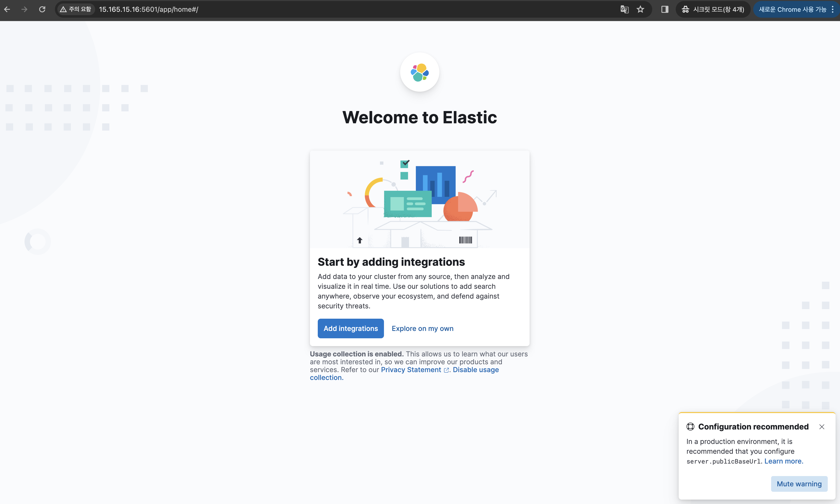The height and width of the screenshot is (504, 840).
Task: Click Disable usage collection link
Action: point(476,370)
